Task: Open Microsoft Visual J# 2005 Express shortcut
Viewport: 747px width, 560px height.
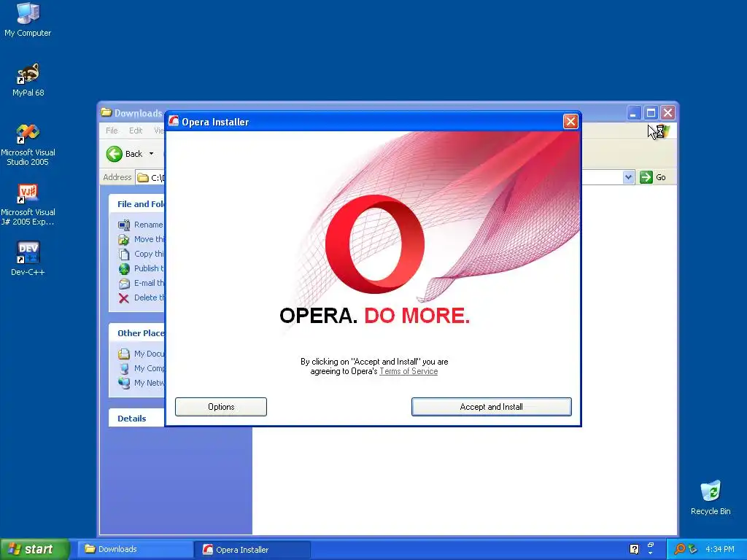Action: pyautogui.click(x=28, y=205)
